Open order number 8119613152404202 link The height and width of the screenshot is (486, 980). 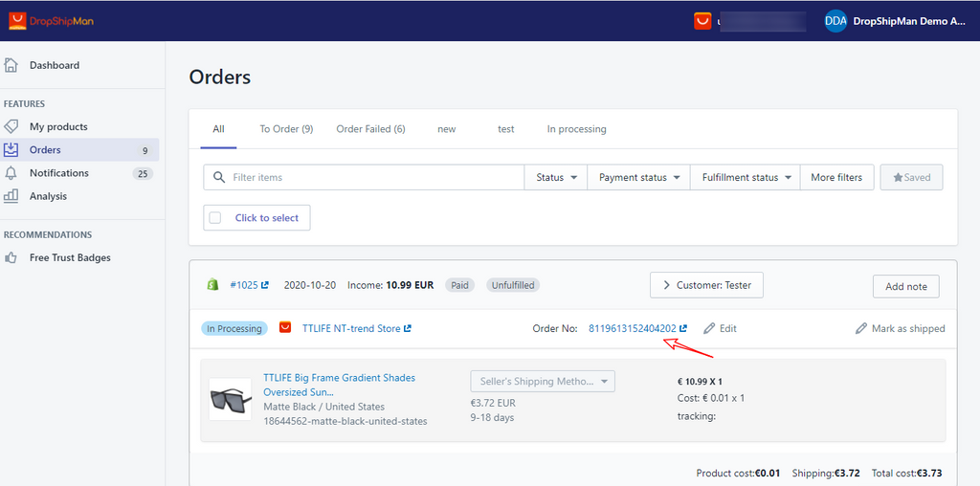[633, 328]
